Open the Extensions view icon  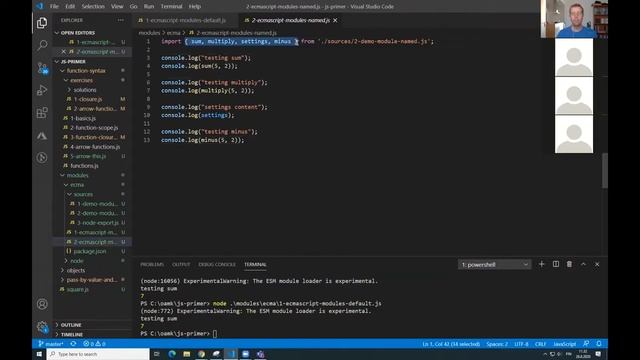tap(42, 113)
